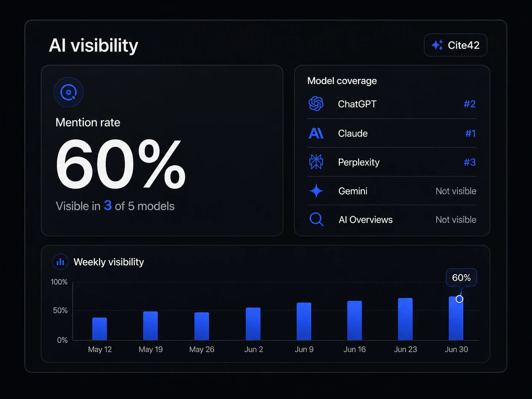
Task: Select the May 26 chart bar
Action: 202,326
